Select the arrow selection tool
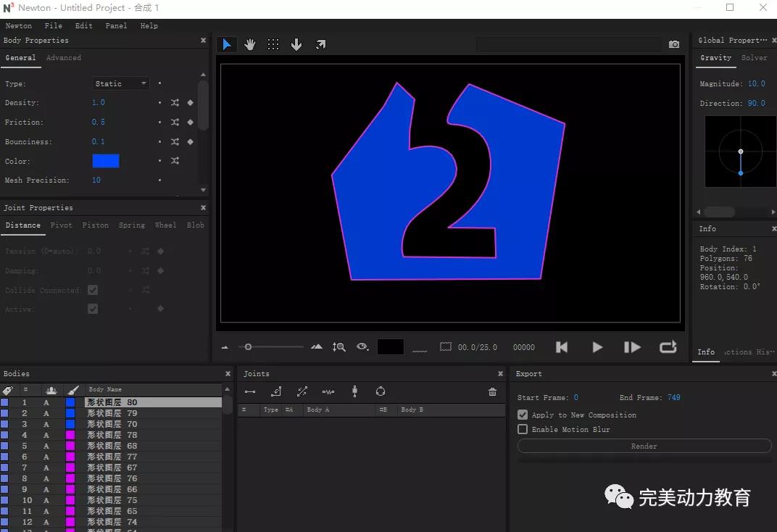This screenshot has height=532, width=777. pyautogui.click(x=226, y=45)
